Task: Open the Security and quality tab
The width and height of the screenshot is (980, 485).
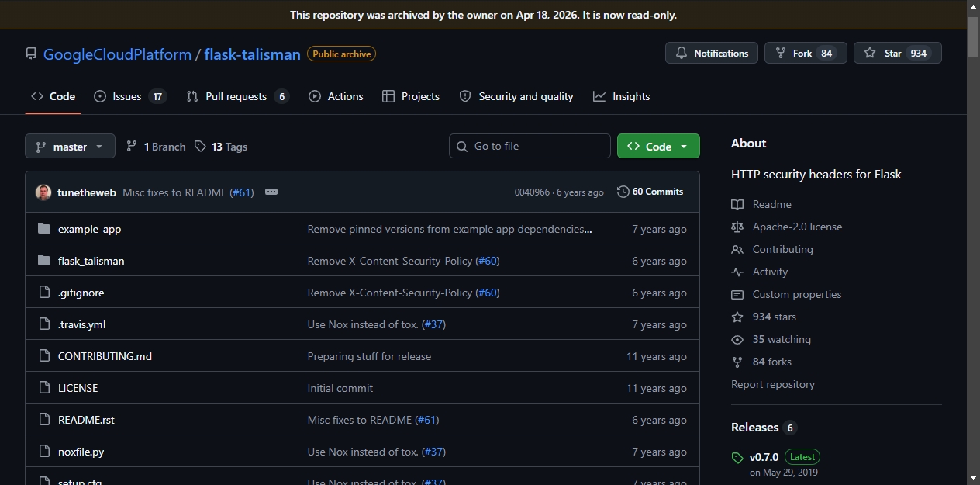Action: pos(516,96)
